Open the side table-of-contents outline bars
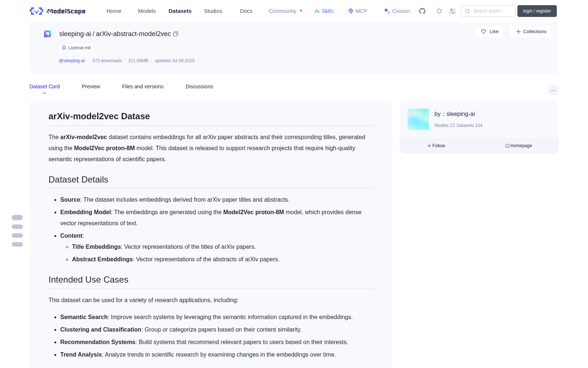588x368 pixels. [x=17, y=231]
